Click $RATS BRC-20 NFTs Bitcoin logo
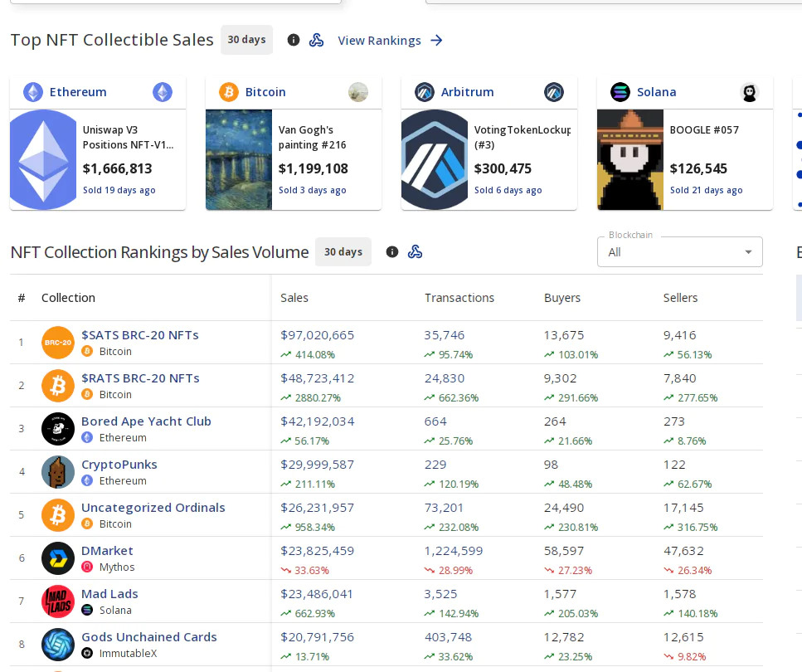 click(58, 386)
